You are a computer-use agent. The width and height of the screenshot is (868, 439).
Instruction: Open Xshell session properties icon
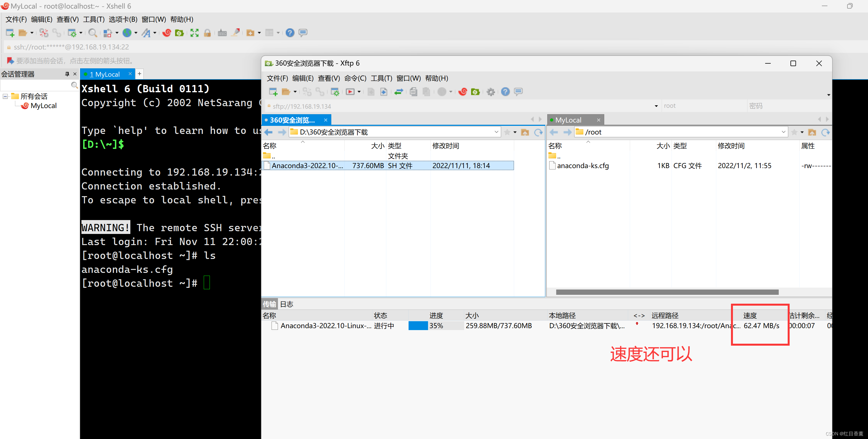(x=72, y=33)
